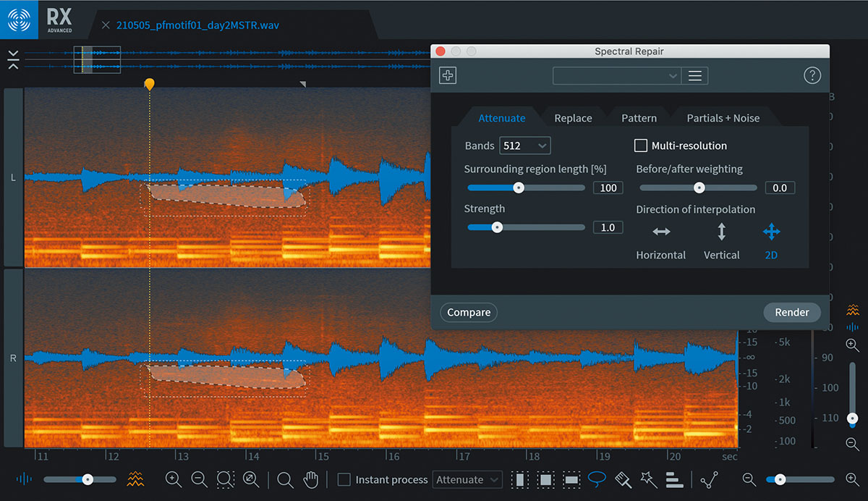The height and width of the screenshot is (501, 868).
Task: Enable the Multi-resolution checkbox
Action: click(641, 146)
